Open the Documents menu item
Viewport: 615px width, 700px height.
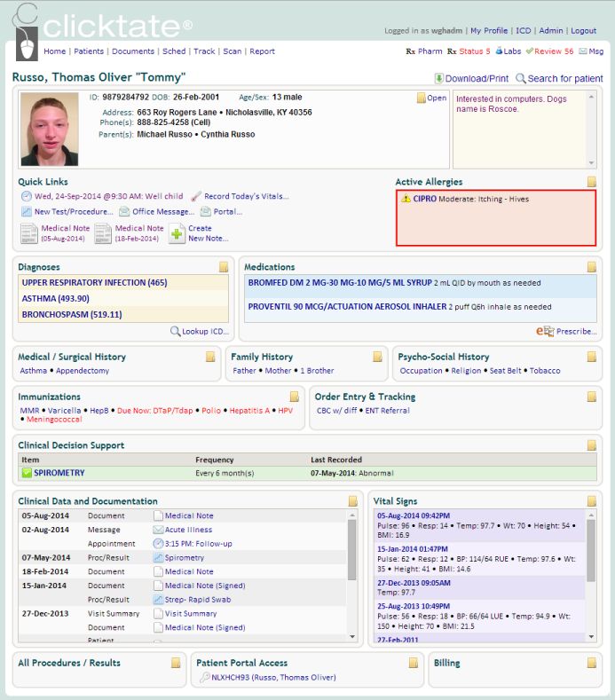pos(133,51)
